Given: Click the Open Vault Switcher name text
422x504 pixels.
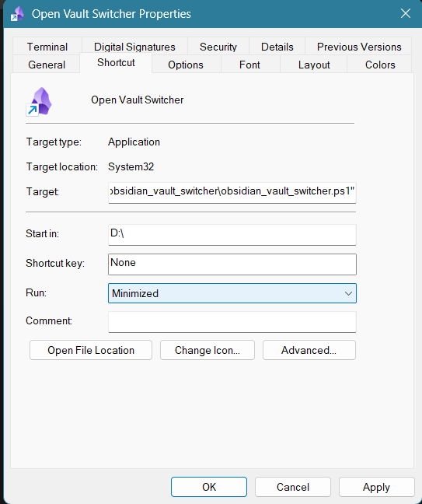Looking at the screenshot, I should coord(137,100).
